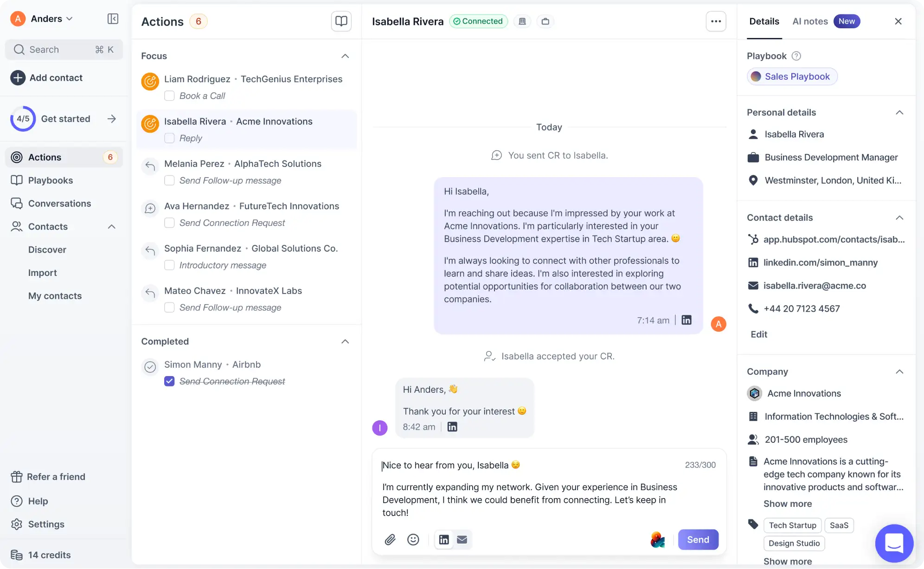Click Edit under Contact details
Viewport: 924px width, 569px height.
(759, 334)
